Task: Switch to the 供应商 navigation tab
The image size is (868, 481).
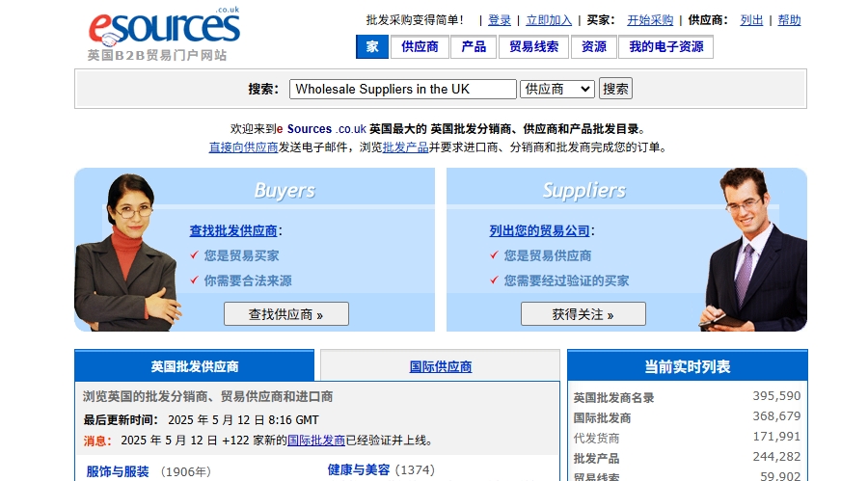Action: pyautogui.click(x=420, y=46)
